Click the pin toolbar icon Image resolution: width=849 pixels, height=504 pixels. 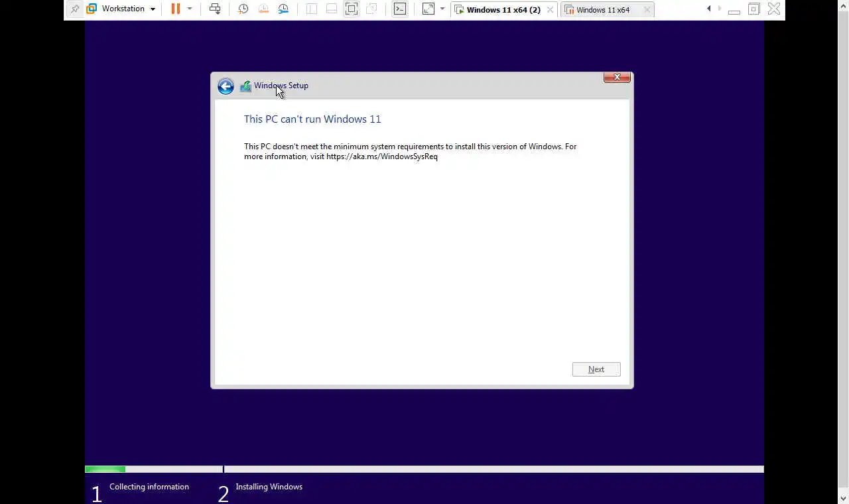(x=74, y=9)
